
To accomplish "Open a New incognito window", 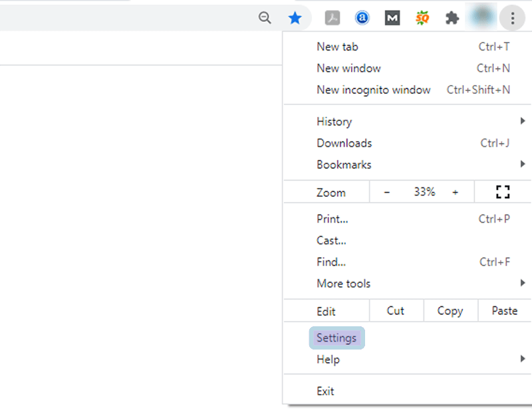I will (374, 90).
